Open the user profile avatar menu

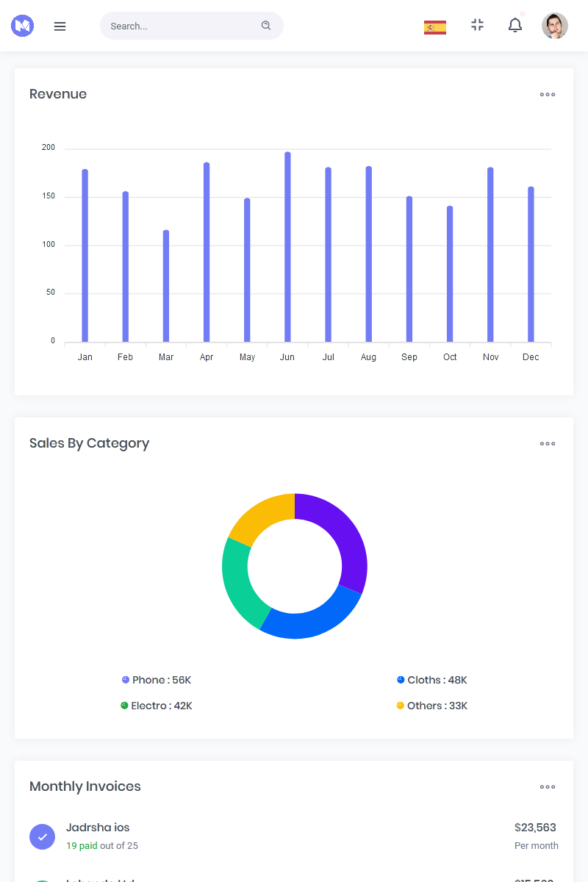pos(555,26)
